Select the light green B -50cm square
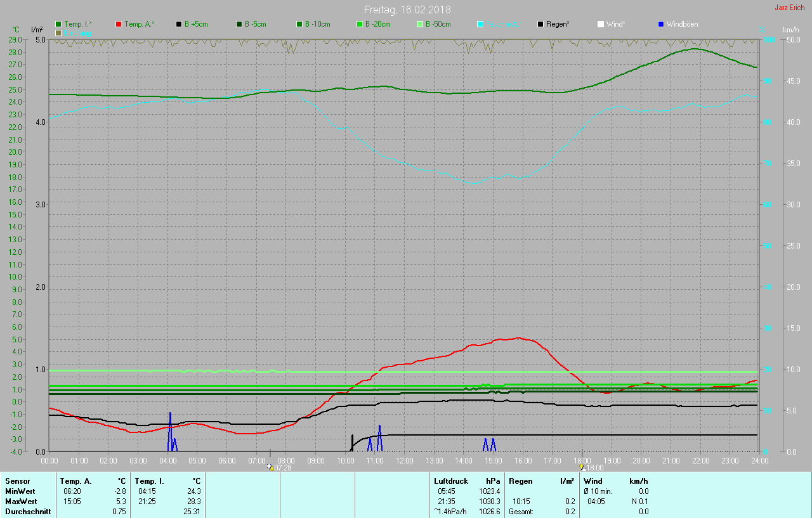 pos(420,24)
